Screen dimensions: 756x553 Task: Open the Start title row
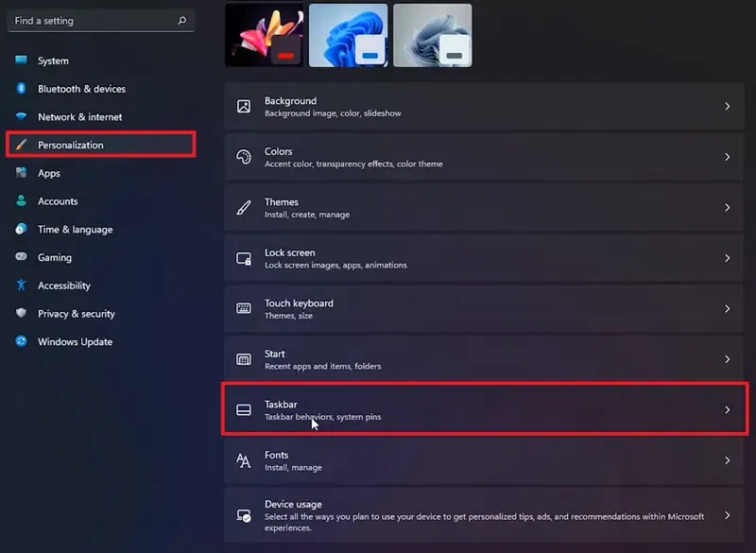click(484, 359)
